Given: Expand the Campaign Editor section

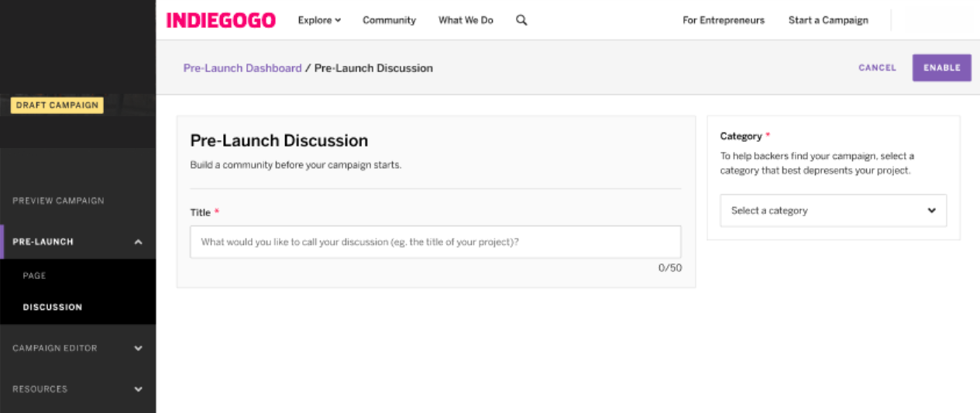Looking at the screenshot, I should 77,348.
